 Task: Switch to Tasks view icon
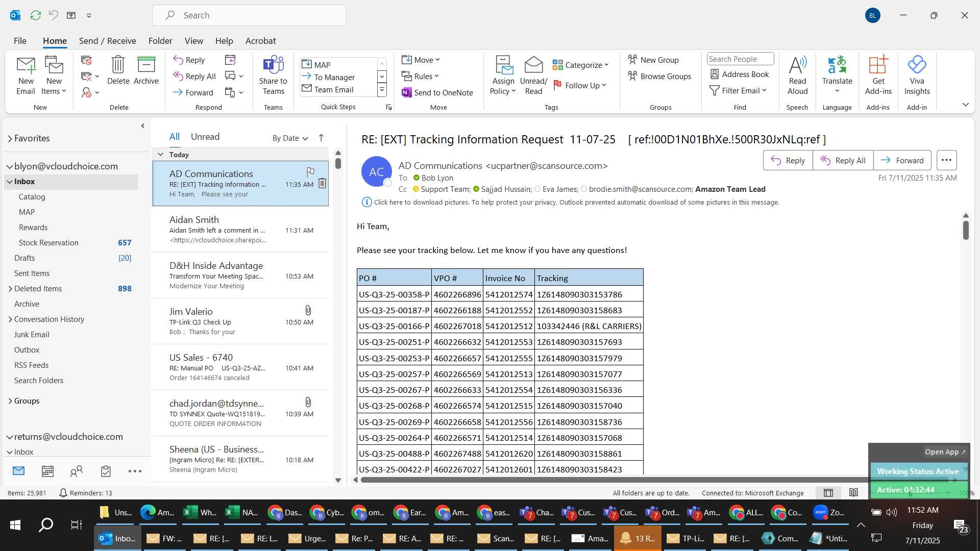point(106,471)
